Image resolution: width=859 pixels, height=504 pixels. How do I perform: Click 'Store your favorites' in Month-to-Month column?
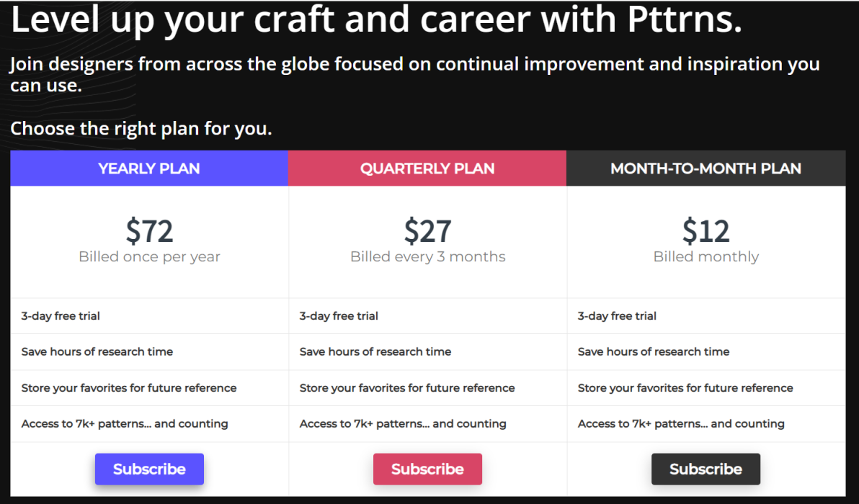(x=685, y=388)
